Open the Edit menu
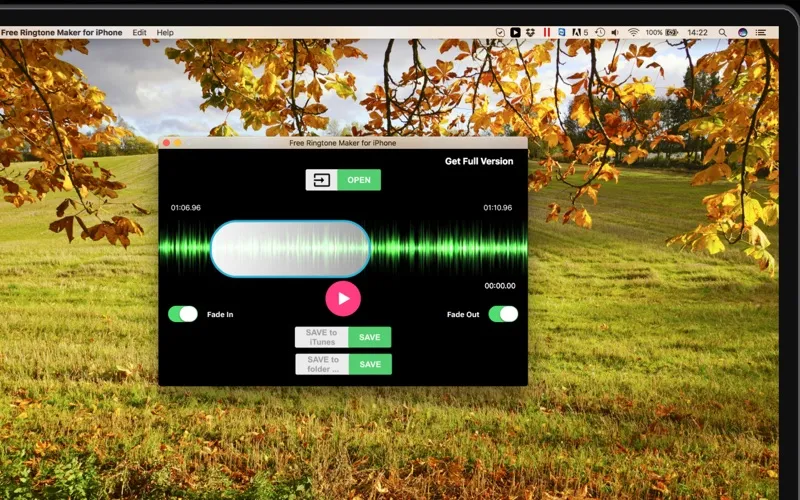The width and height of the screenshot is (800, 500). click(x=139, y=32)
